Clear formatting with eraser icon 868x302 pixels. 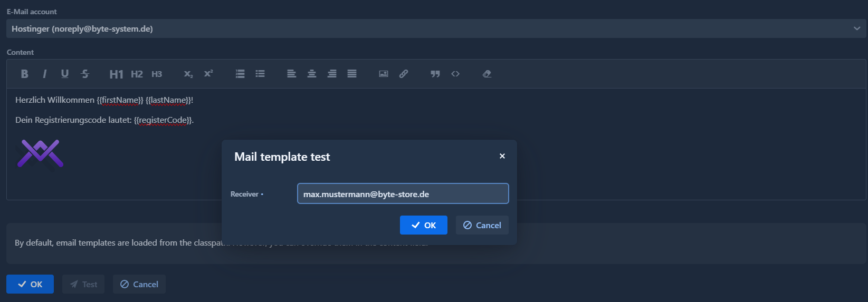487,74
